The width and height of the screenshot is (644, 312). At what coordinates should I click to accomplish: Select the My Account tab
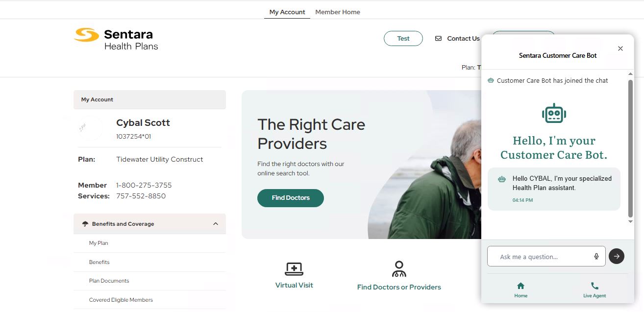[287, 12]
